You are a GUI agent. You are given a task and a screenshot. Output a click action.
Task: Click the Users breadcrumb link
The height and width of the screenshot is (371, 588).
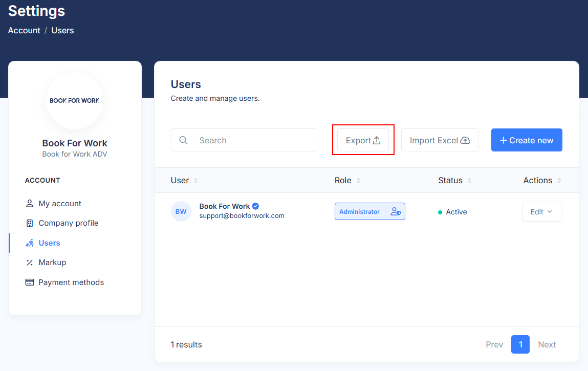click(62, 30)
